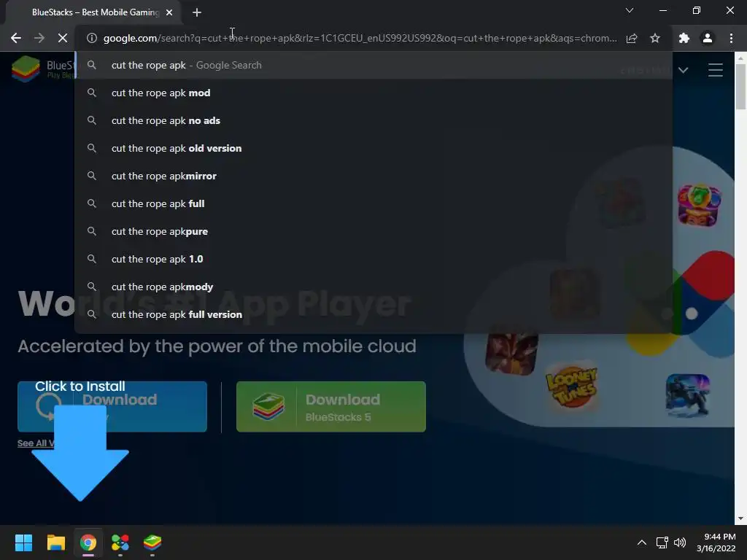Open the Chrome profile icon

(x=708, y=38)
